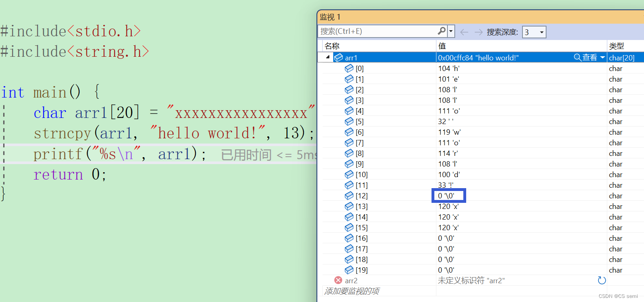Screen dimensions: 644x302
Task: Go to previous search result arrow
Action: coord(464,32)
